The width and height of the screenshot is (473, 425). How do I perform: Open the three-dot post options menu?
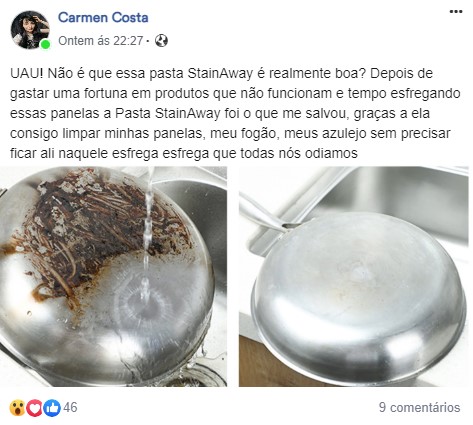click(456, 12)
